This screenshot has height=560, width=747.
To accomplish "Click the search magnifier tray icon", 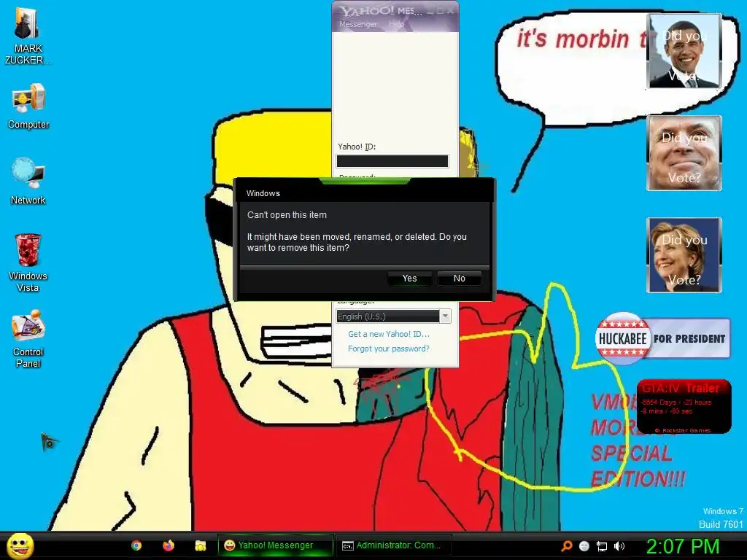I will coord(566,546).
